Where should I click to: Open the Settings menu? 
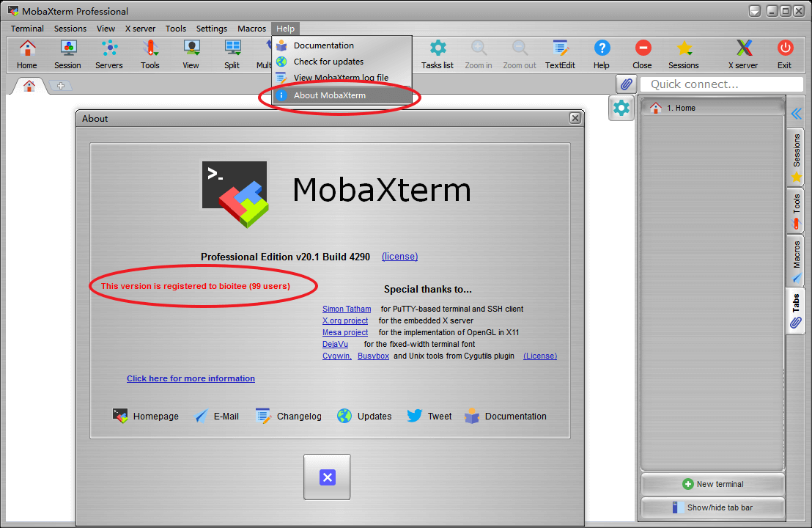click(212, 29)
